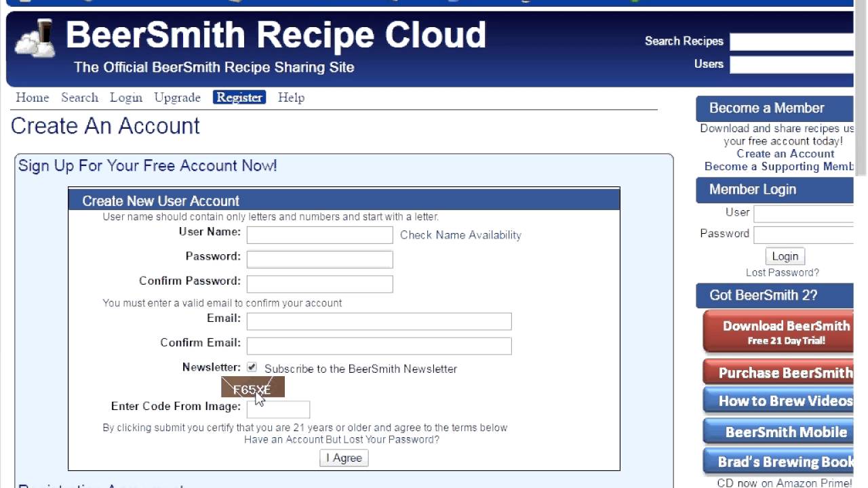Click the captcha code image

(x=253, y=388)
